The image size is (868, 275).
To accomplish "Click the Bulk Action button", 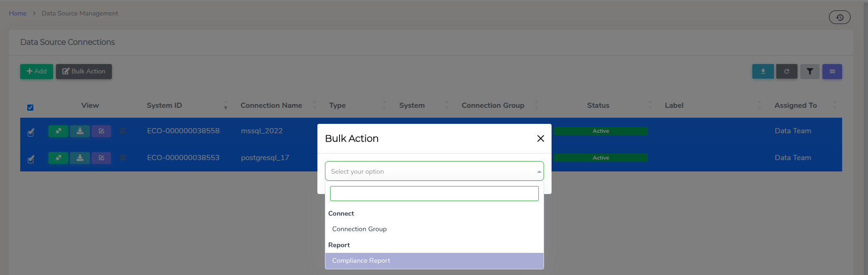I will click(84, 72).
